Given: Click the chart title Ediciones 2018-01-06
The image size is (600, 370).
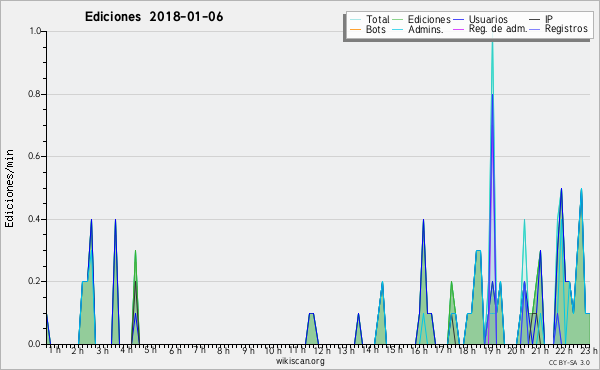Looking at the screenshot, I should (x=154, y=17).
